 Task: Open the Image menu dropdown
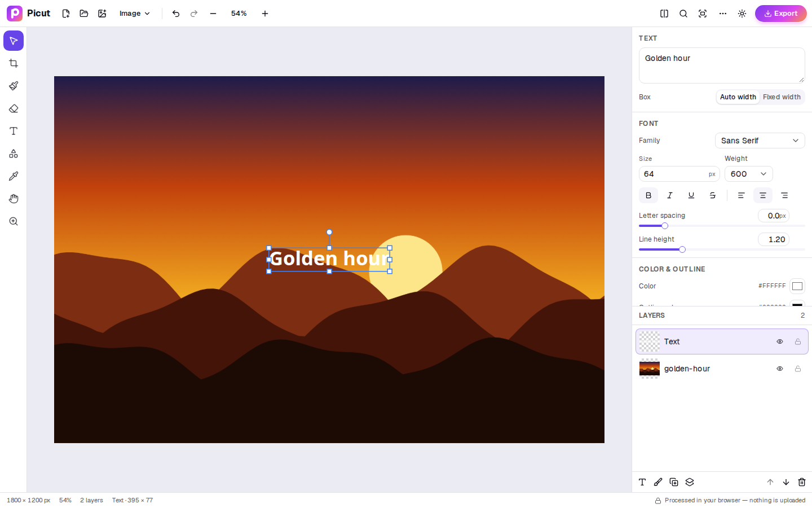click(x=135, y=14)
